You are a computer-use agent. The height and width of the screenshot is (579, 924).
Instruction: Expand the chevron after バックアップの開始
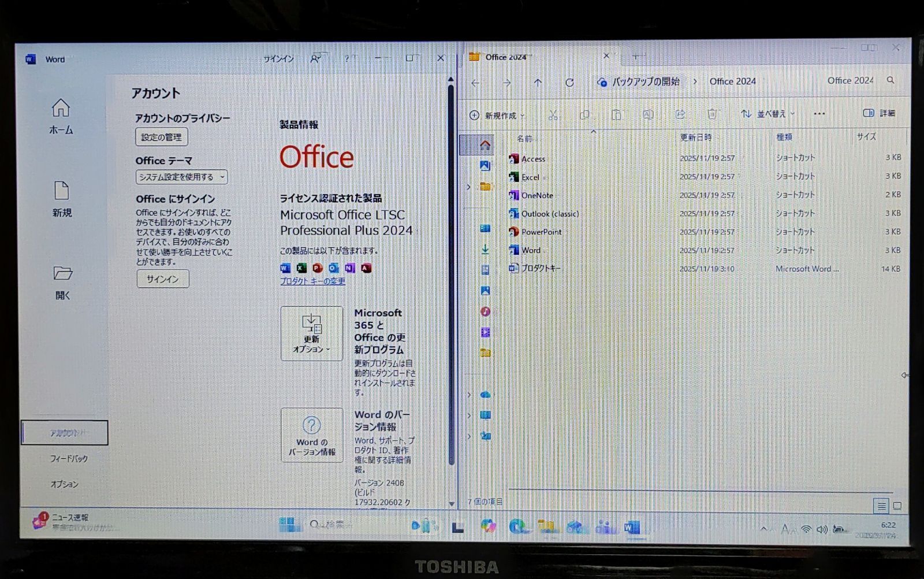click(x=695, y=81)
